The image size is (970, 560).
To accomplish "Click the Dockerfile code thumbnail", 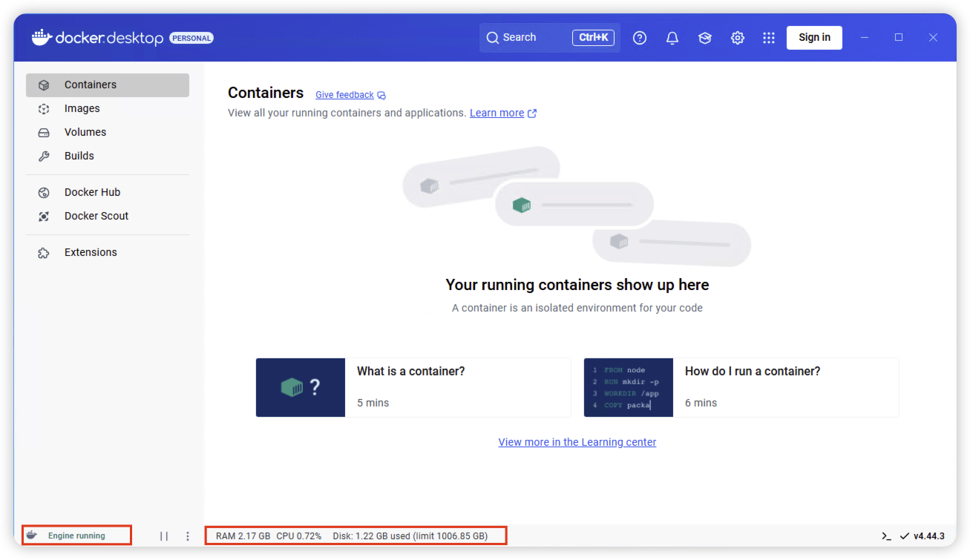I will pyautogui.click(x=629, y=387).
